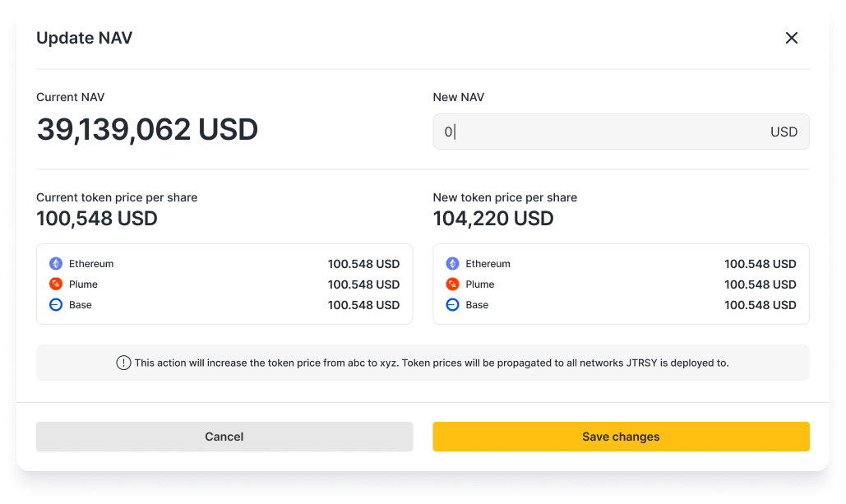Screen dimensions: 846x504
Task: Click Save changes to apply new NAV
Action: [620, 437]
